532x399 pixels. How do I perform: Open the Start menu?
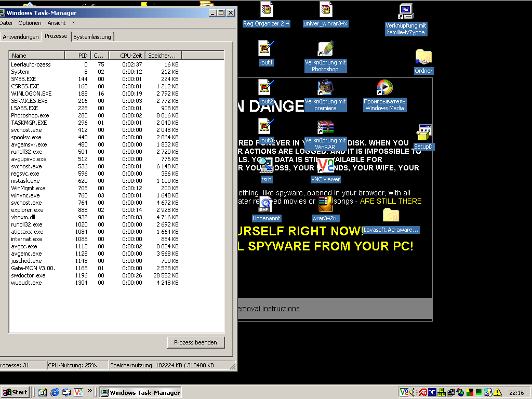(x=15, y=392)
